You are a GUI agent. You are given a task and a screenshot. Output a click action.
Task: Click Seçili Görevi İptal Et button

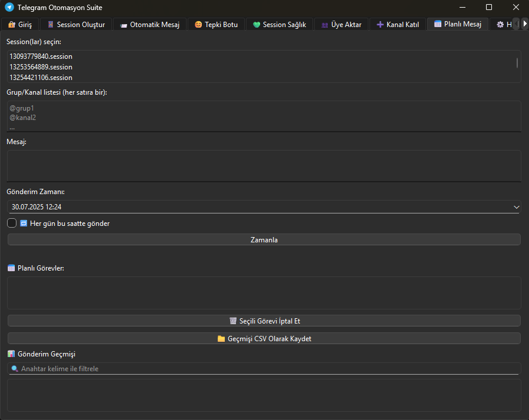pos(264,321)
